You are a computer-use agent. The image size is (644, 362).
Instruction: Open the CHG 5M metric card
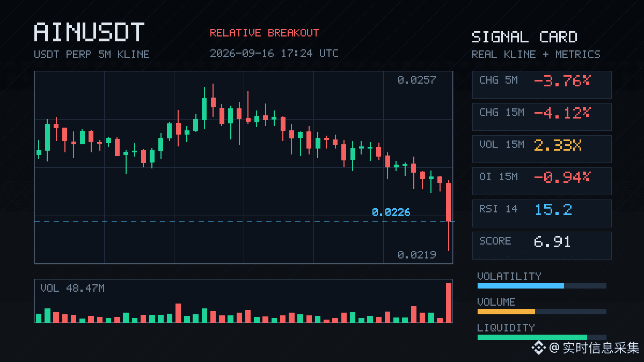point(541,84)
